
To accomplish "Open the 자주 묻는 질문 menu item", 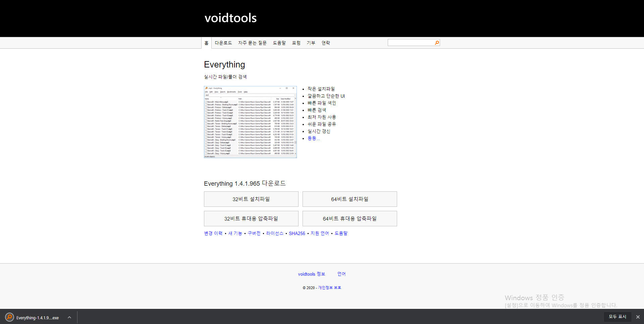I will [x=252, y=43].
